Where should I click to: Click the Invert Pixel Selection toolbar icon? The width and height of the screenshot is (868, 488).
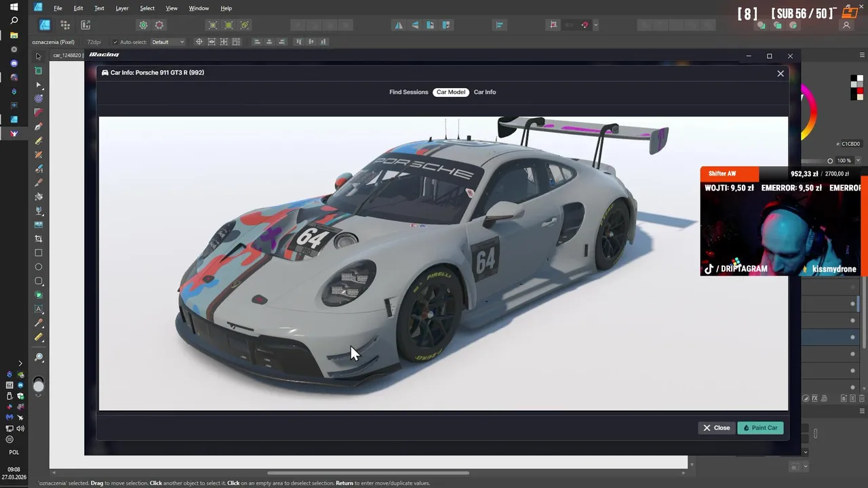[245, 25]
